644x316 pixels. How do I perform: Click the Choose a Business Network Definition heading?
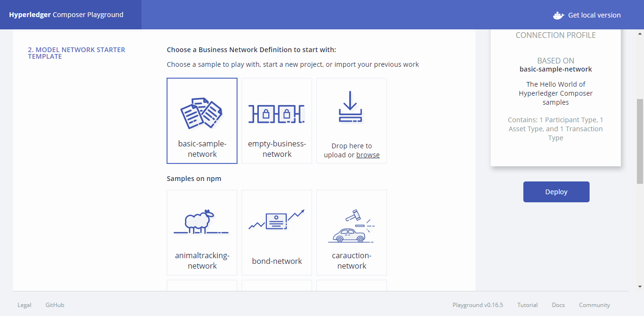pyautogui.click(x=251, y=50)
